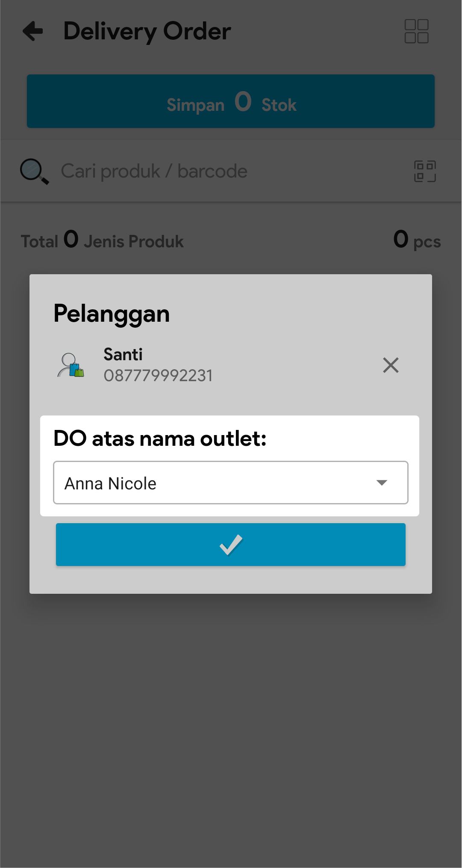Select the customer name Santi

(123, 355)
